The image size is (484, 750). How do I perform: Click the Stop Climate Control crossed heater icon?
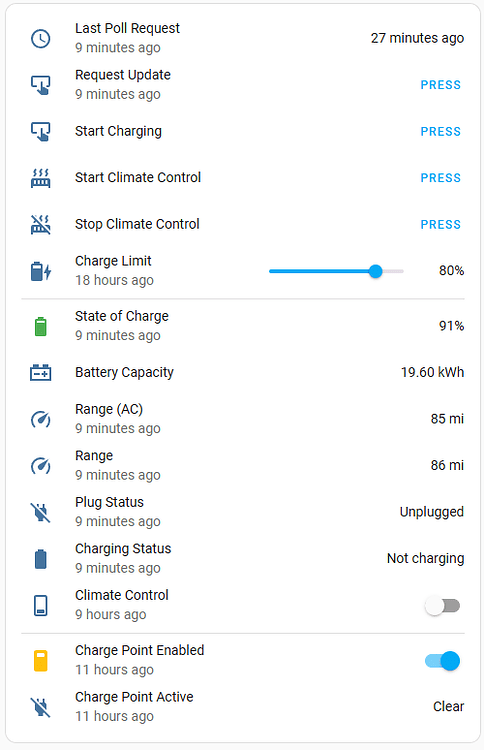tap(41, 224)
